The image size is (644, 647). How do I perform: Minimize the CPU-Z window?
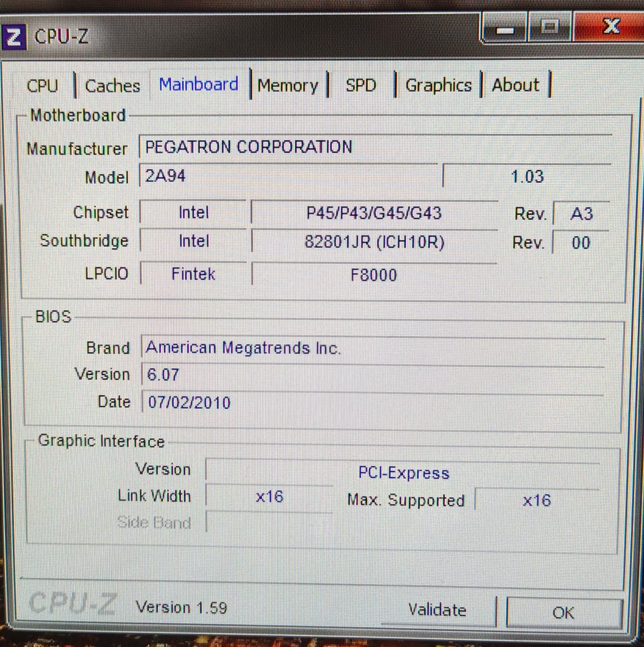(505, 29)
